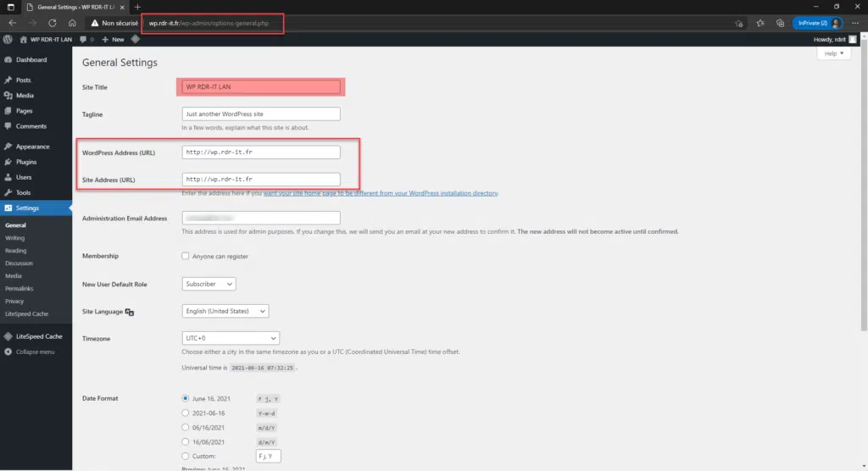Go to the browser home page

72,23
